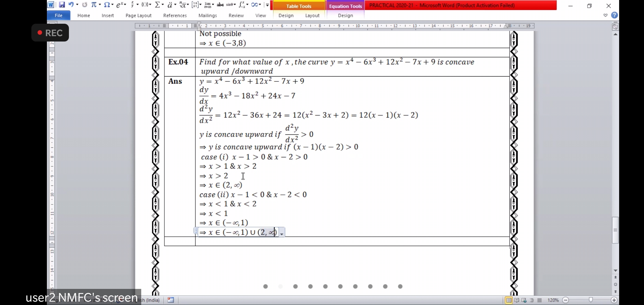
Task: Click the Pi equation icon
Action: [x=94, y=5]
